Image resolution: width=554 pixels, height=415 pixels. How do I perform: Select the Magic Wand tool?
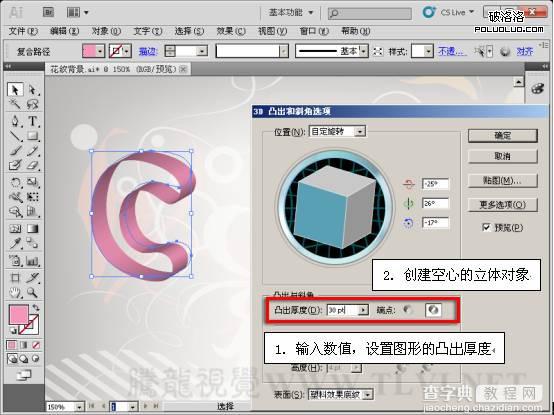(15, 104)
